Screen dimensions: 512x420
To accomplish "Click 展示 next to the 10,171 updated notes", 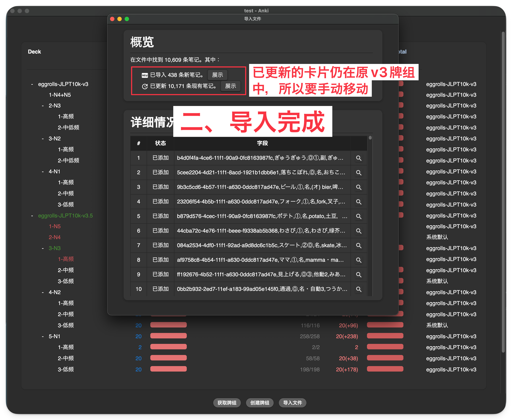I will [x=230, y=86].
